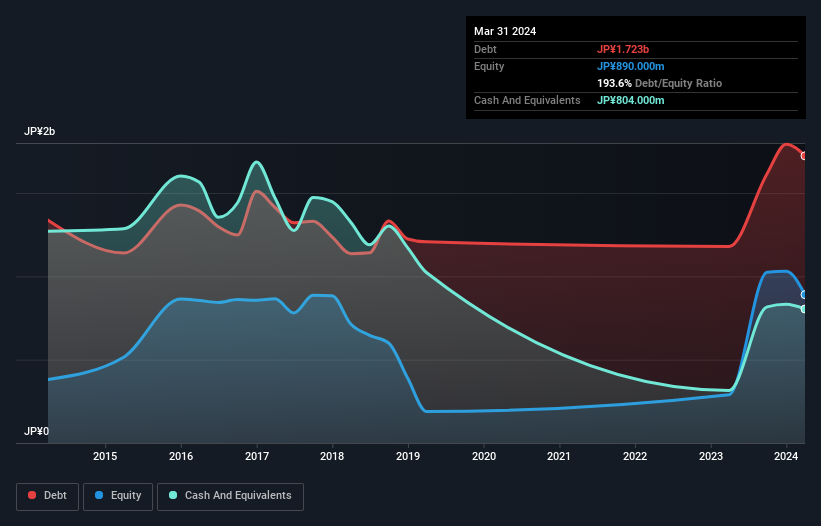Image resolution: width=821 pixels, height=526 pixels.
Task: Click the red Debt legend dot
Action: tap(32, 495)
